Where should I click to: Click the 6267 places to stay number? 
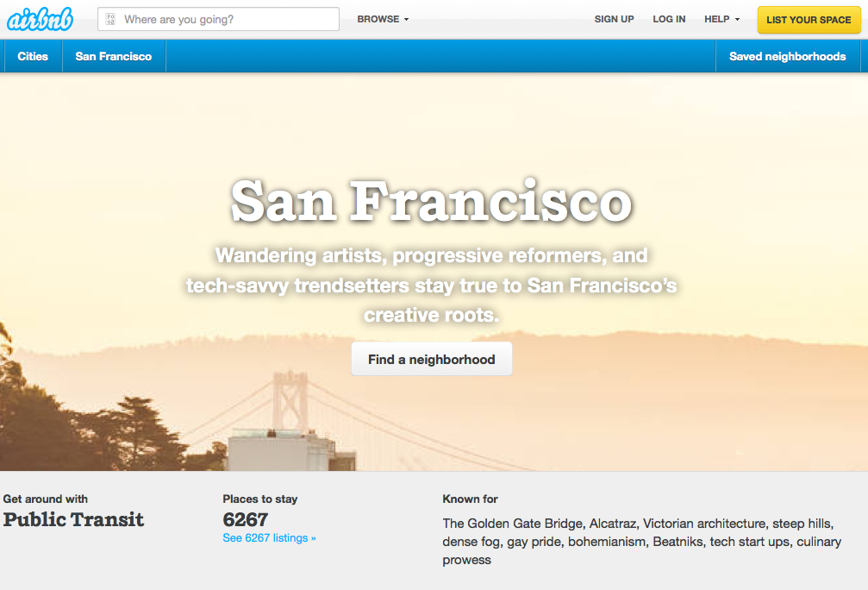click(245, 519)
